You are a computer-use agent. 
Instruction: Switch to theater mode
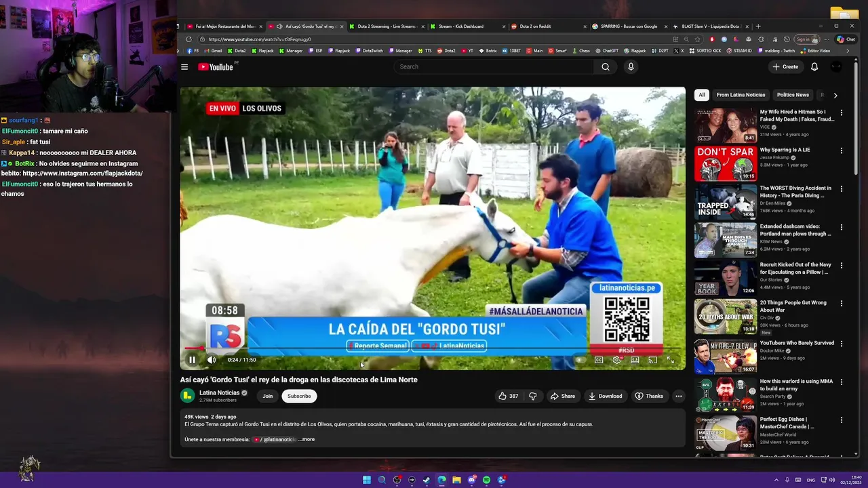click(x=635, y=360)
